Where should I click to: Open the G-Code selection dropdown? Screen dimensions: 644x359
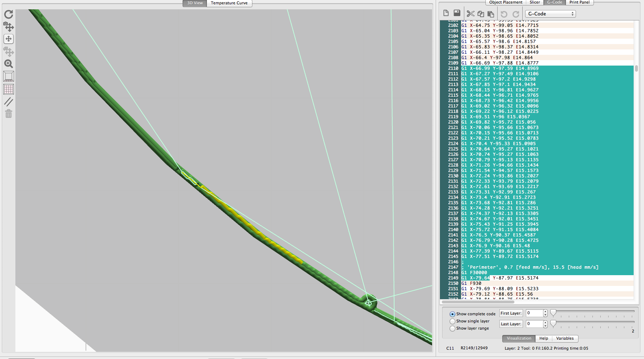[x=550, y=14]
